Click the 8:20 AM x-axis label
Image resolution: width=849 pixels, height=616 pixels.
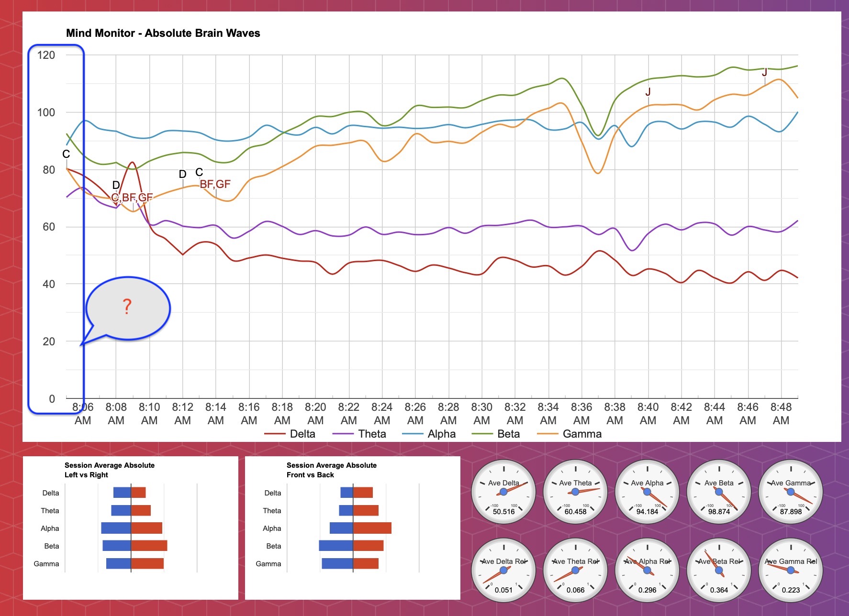[x=315, y=414]
